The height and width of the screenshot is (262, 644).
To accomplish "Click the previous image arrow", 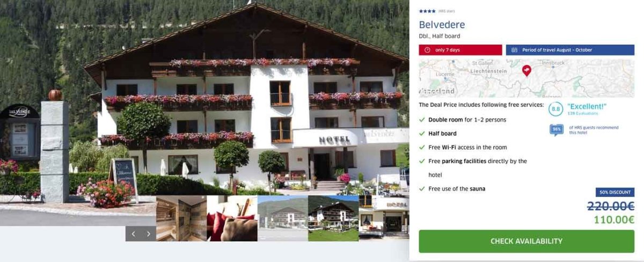I will pos(133,234).
